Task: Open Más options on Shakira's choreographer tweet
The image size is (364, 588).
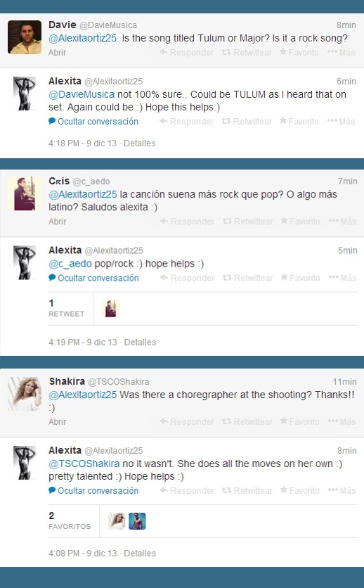Action: click(341, 422)
